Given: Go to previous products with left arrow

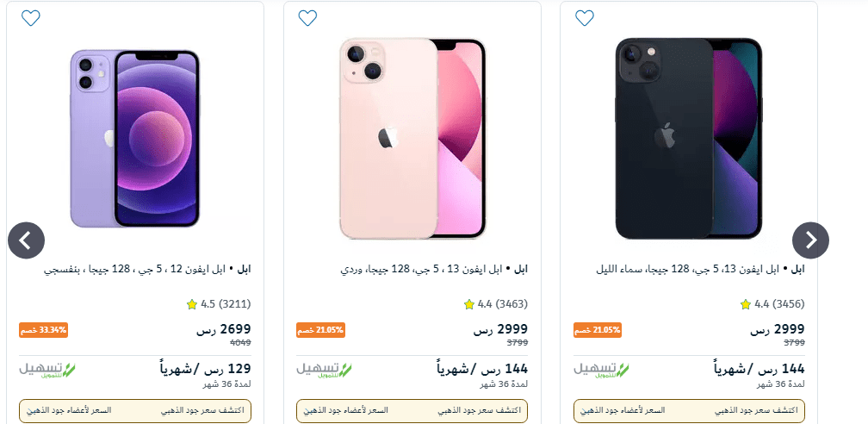Looking at the screenshot, I should pyautogui.click(x=26, y=240).
